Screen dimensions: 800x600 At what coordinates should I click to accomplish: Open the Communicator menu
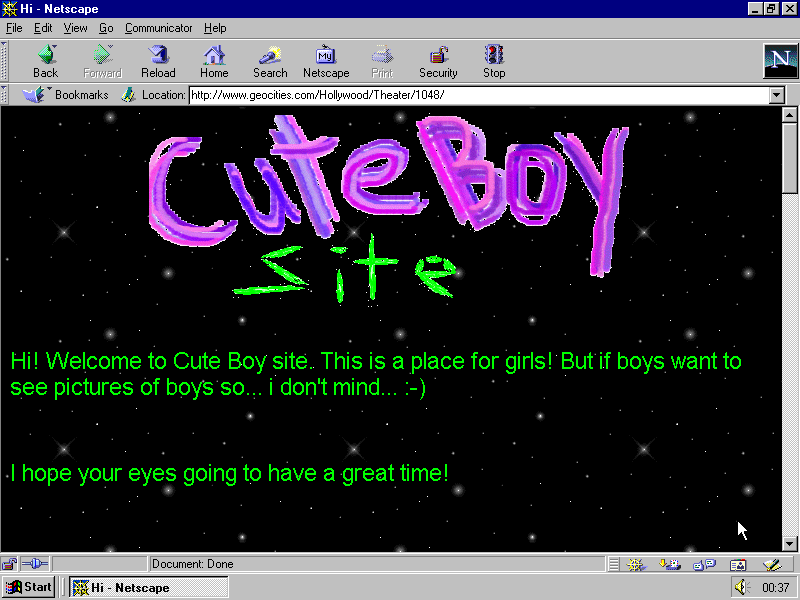click(158, 28)
